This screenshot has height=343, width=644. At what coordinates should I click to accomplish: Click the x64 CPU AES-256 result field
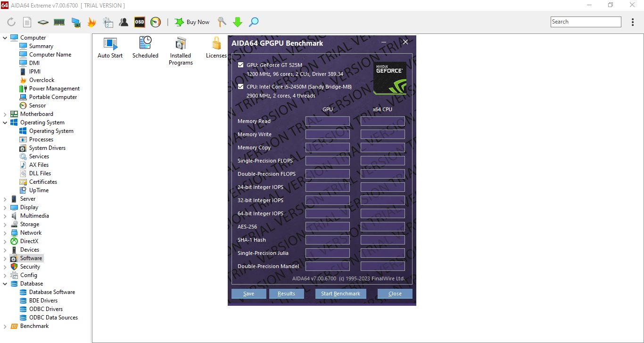tap(383, 227)
